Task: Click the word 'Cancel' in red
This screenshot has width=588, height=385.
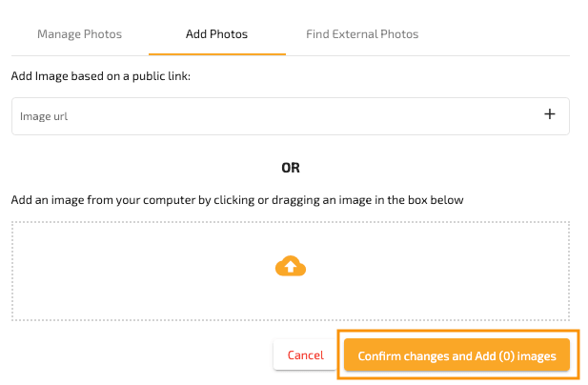Action: [x=305, y=355]
